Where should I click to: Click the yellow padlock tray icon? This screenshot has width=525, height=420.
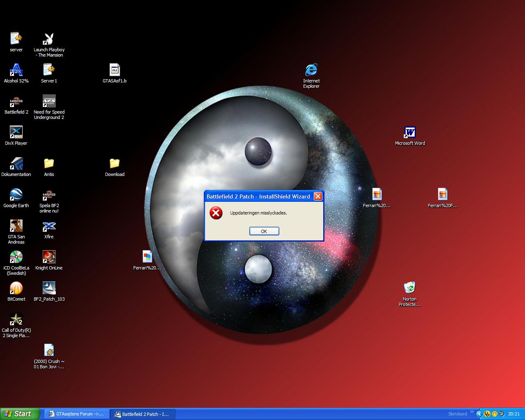495,414
